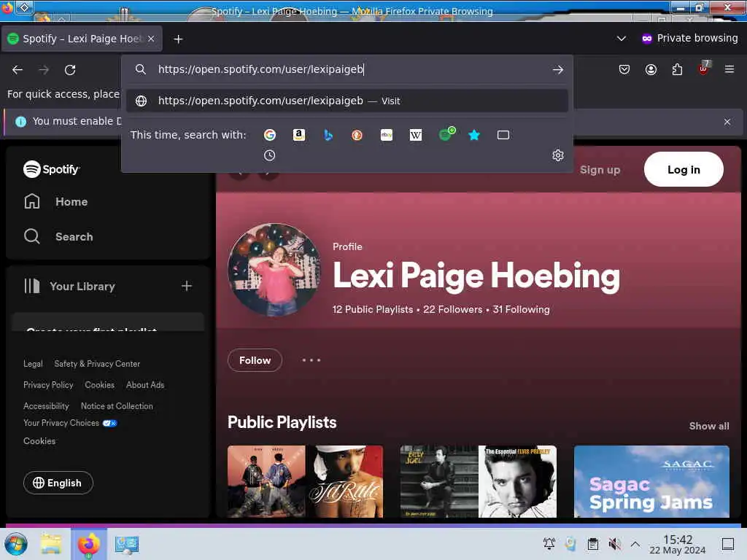Click the uBlock Origin extension icon
747x560 pixels.
(x=704, y=68)
